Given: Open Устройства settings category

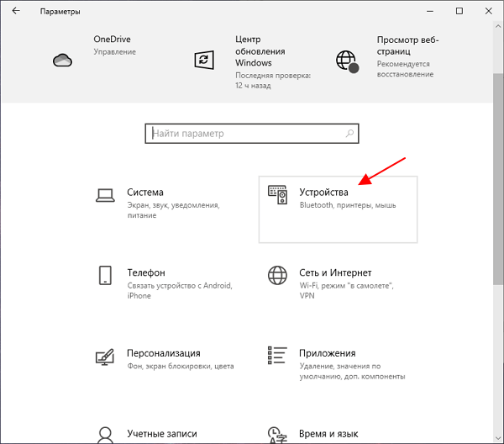Looking at the screenshot, I should [323, 193].
